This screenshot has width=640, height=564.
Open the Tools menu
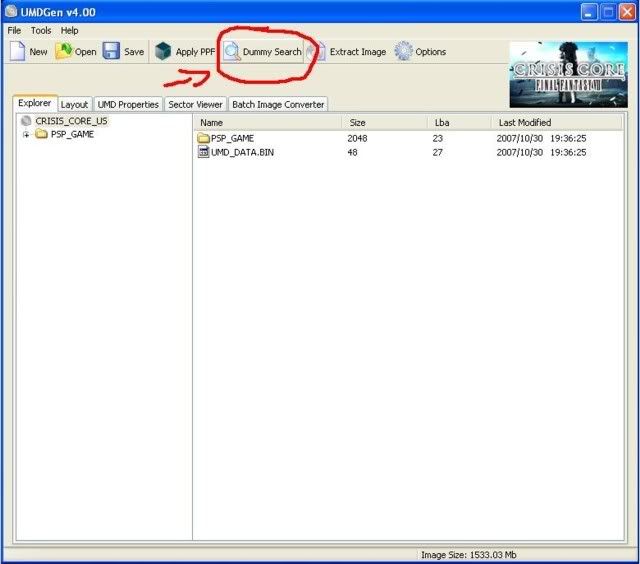pyautogui.click(x=41, y=31)
